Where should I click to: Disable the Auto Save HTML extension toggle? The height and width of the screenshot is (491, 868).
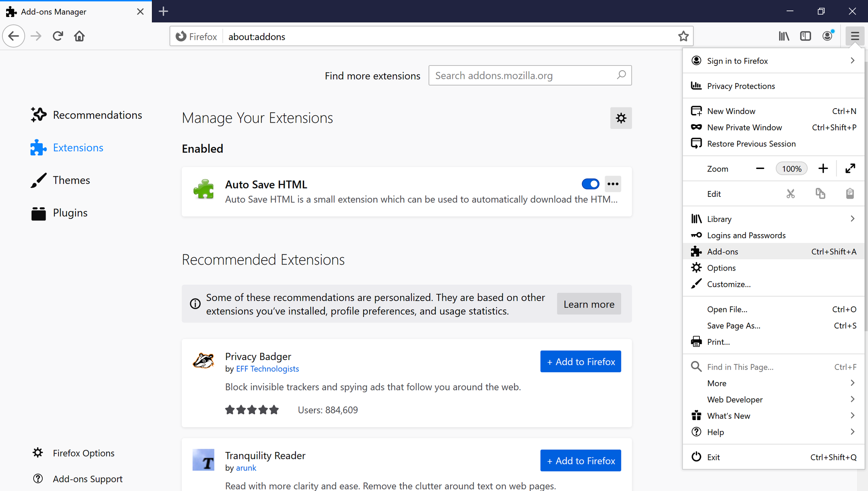pyautogui.click(x=591, y=184)
